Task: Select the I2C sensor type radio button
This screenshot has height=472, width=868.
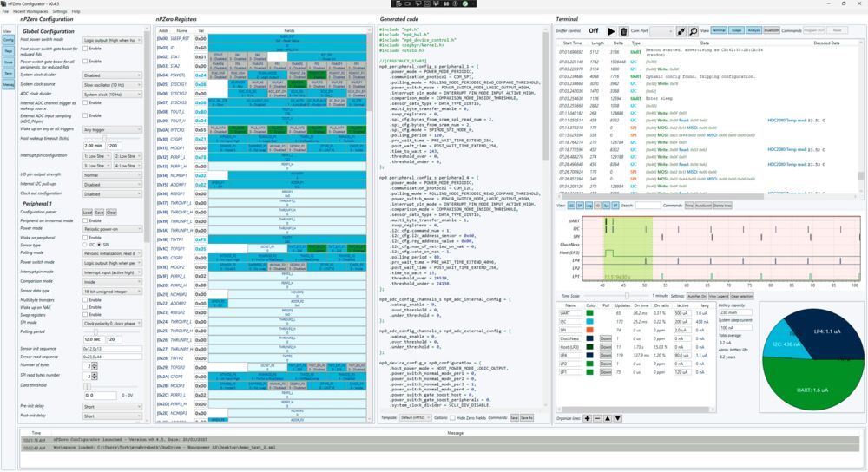Action: 85,245
